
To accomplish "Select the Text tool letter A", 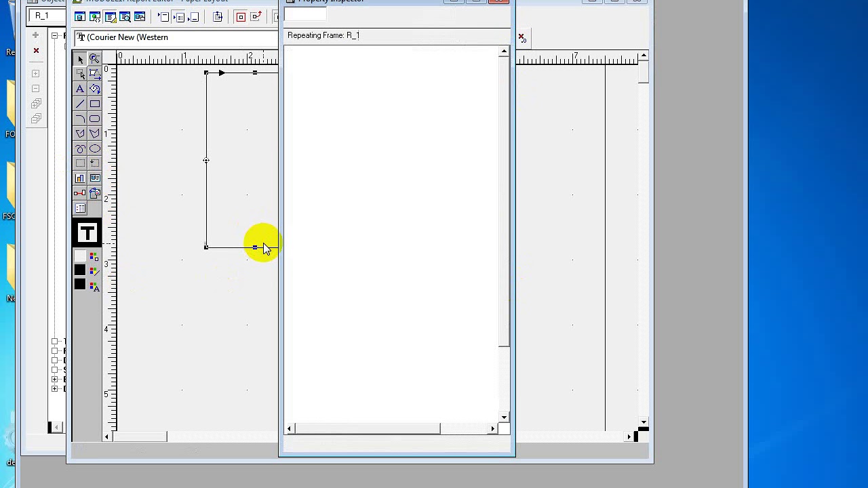I will tap(80, 89).
